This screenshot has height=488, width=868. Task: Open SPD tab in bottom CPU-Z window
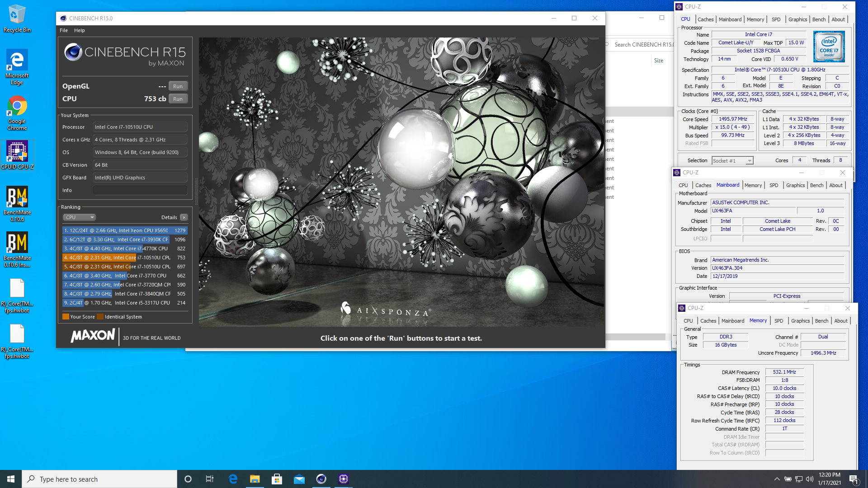pos(779,321)
